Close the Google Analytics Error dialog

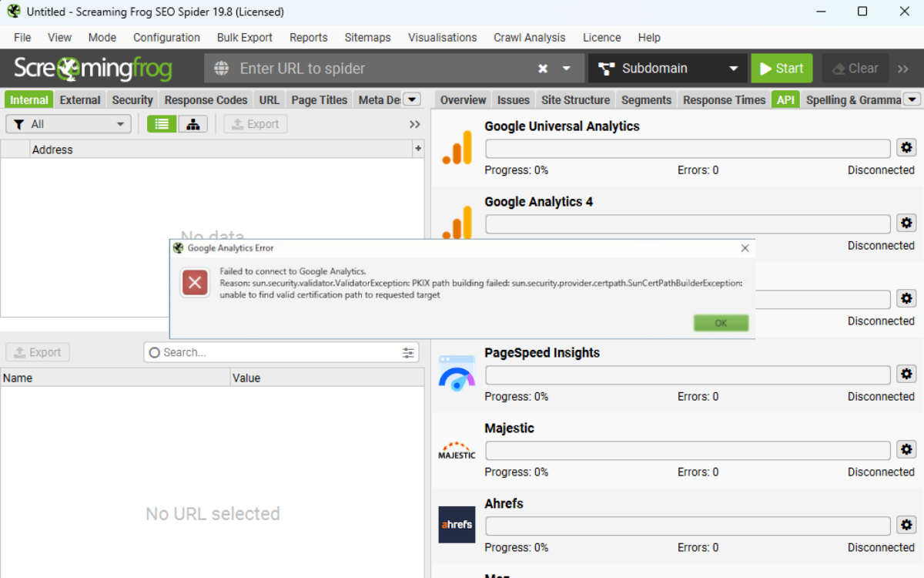pos(745,248)
